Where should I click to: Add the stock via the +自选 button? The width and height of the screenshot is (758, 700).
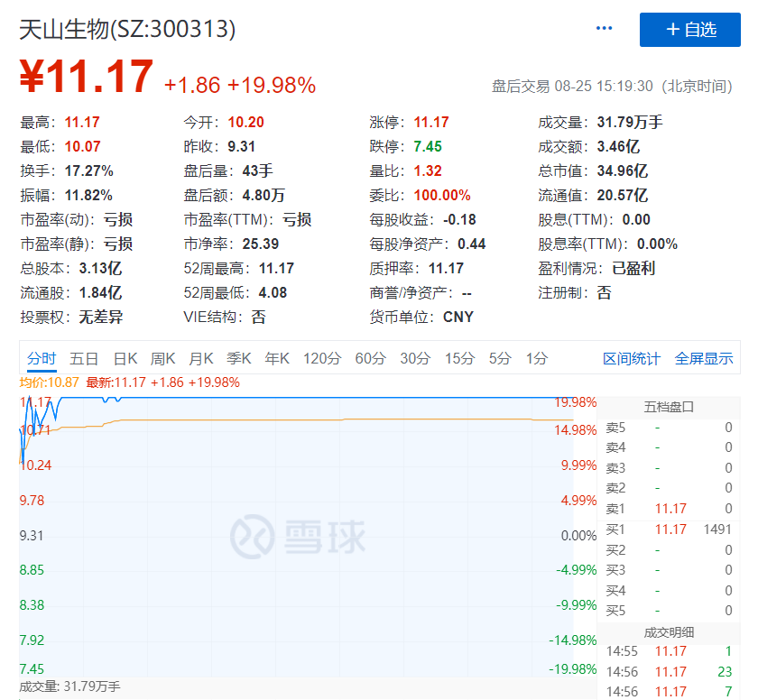coord(689,30)
